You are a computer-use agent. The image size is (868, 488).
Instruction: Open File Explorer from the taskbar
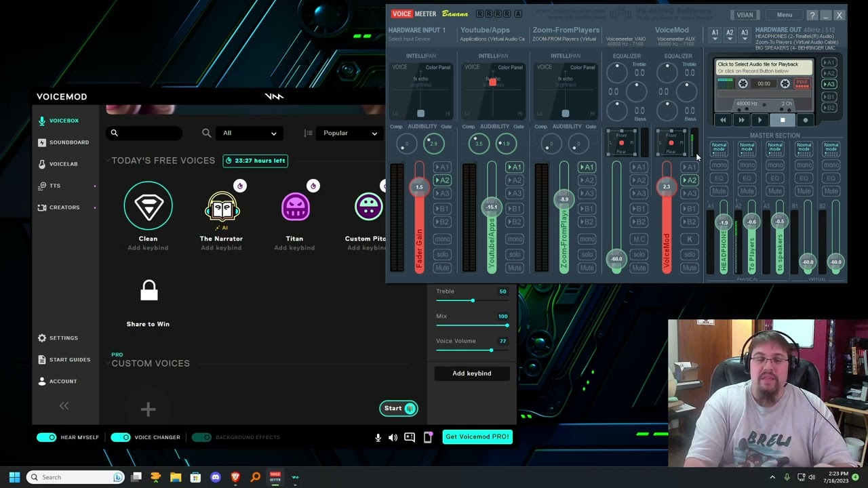[x=176, y=477]
